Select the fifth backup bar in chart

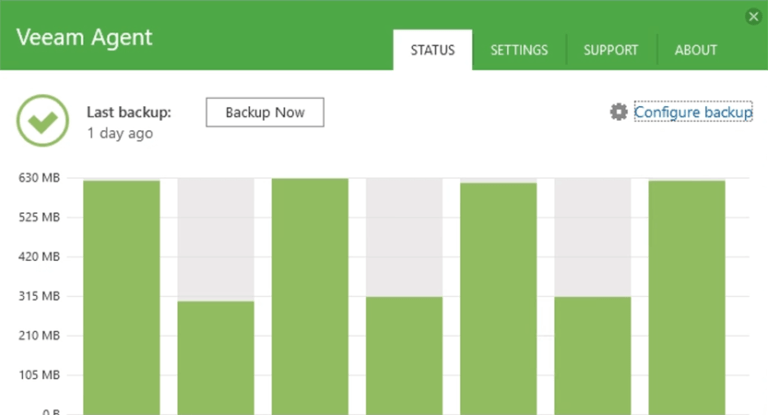pyautogui.click(x=499, y=299)
